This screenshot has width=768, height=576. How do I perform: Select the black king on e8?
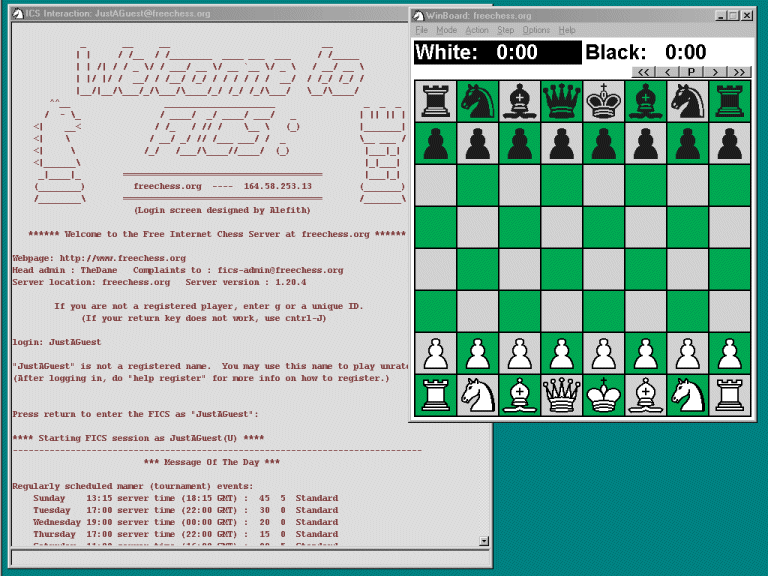[x=603, y=101]
